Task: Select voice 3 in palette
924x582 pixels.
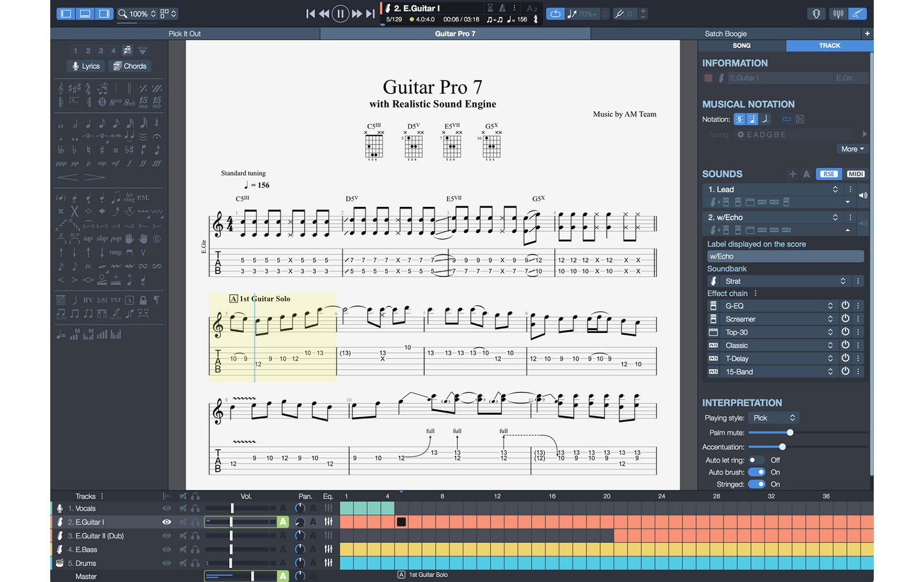Action: pos(100,50)
